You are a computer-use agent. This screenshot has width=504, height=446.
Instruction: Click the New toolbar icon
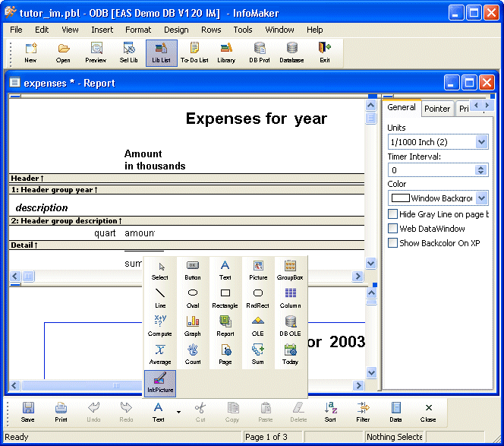pos(31,53)
